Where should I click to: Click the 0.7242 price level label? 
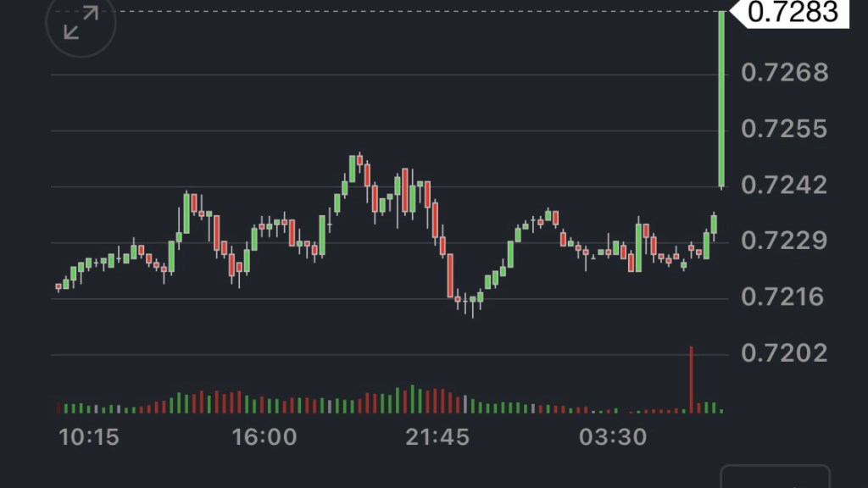[x=784, y=185]
